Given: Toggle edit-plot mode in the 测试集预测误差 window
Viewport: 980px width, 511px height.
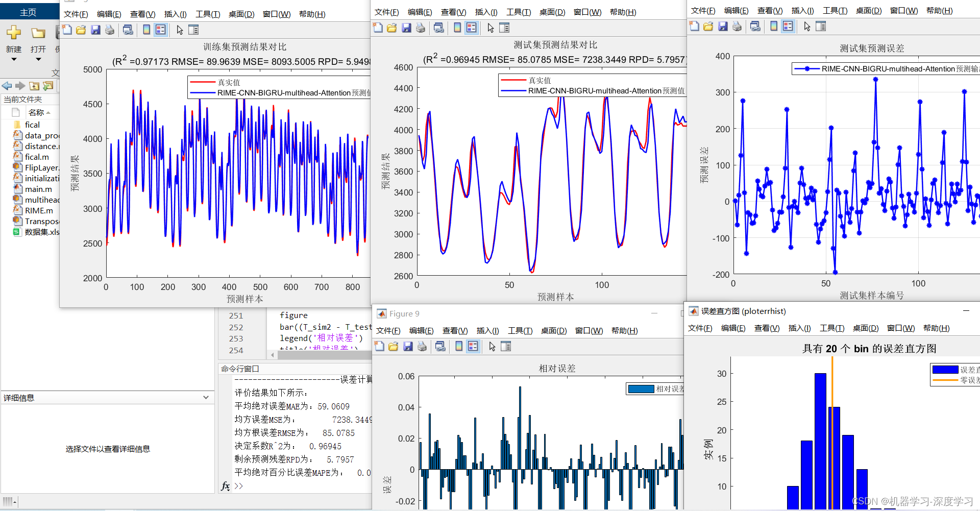Looking at the screenshot, I should [x=806, y=26].
